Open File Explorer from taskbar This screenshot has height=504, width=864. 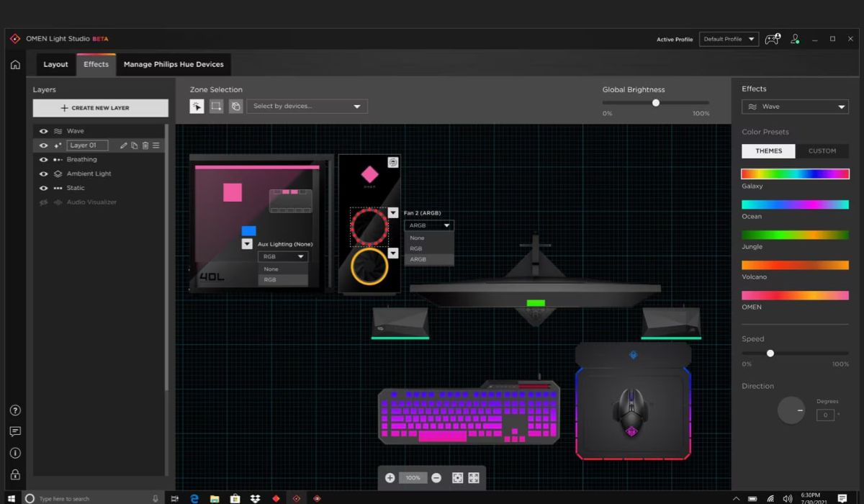(215, 498)
